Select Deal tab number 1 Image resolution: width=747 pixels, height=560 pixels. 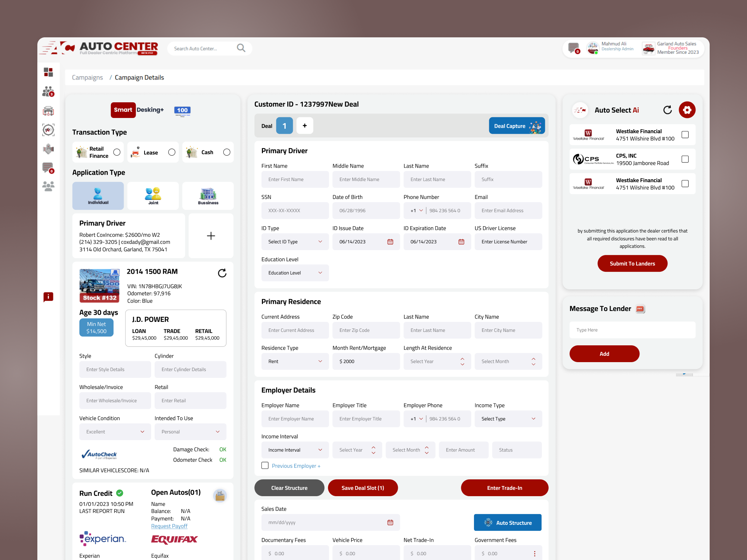coord(284,126)
